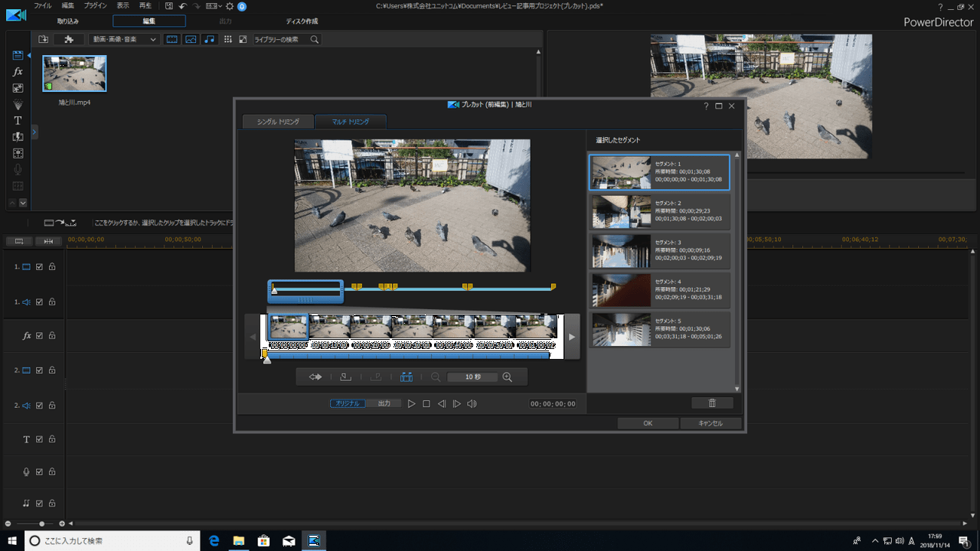Open the プラグイン menu

tap(96, 5)
